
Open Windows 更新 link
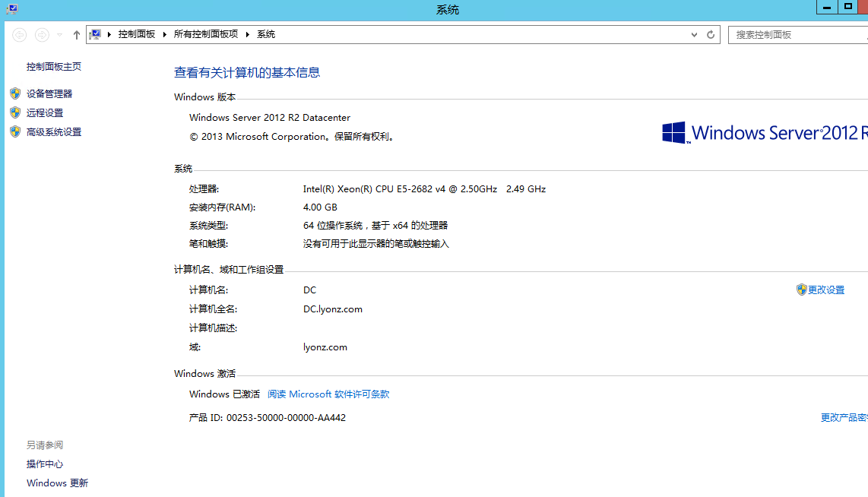[x=57, y=483]
